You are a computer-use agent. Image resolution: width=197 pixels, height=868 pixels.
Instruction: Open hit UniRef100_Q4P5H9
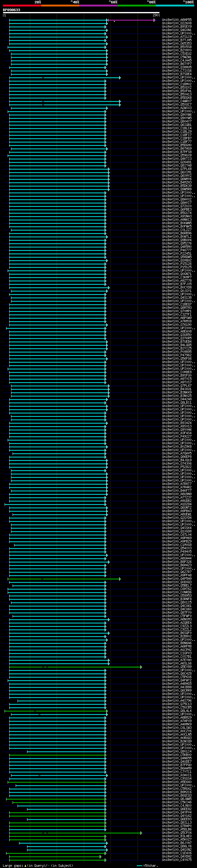tap(176, 579)
